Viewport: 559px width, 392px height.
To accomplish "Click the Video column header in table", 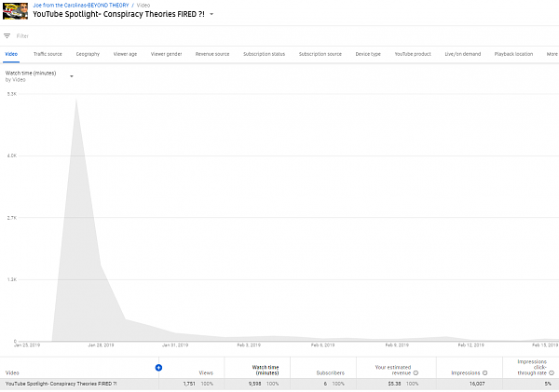I will coord(12,372).
